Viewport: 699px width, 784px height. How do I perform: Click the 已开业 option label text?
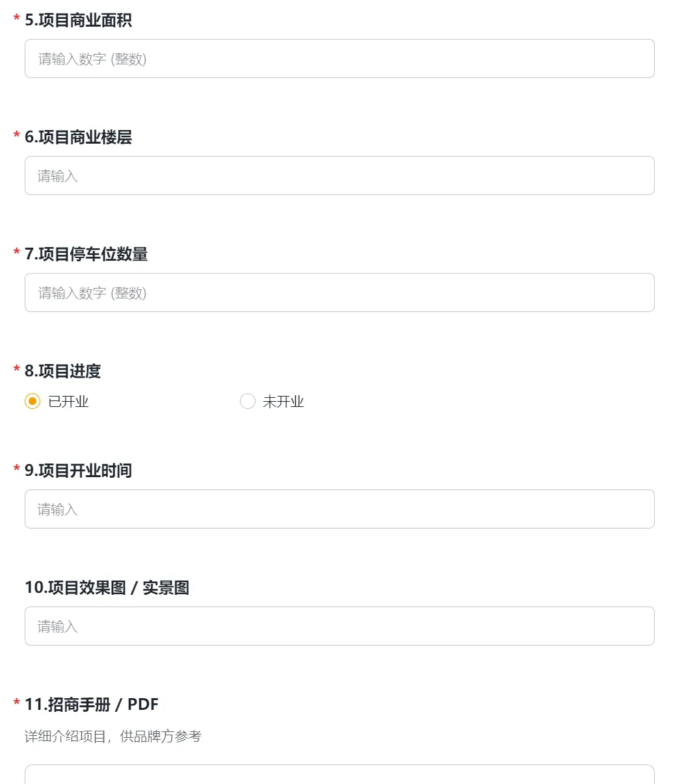tap(68, 402)
